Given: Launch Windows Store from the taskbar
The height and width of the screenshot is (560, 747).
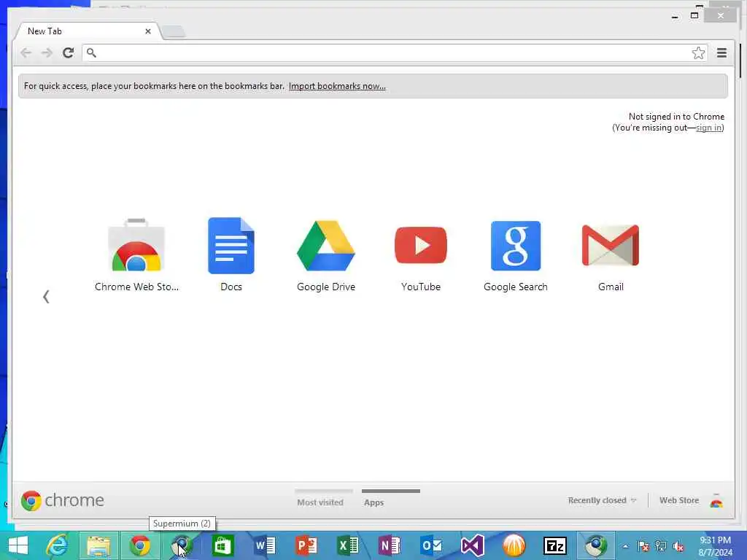Looking at the screenshot, I should tap(222, 545).
